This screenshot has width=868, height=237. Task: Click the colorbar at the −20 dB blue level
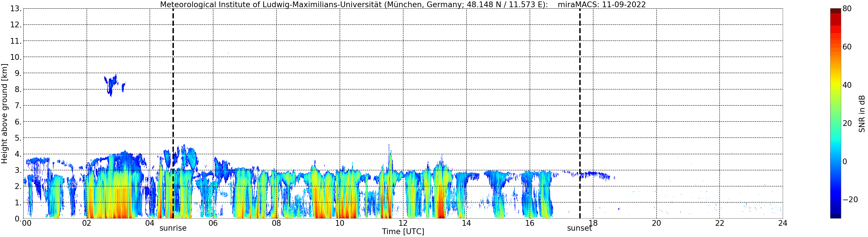pos(835,199)
